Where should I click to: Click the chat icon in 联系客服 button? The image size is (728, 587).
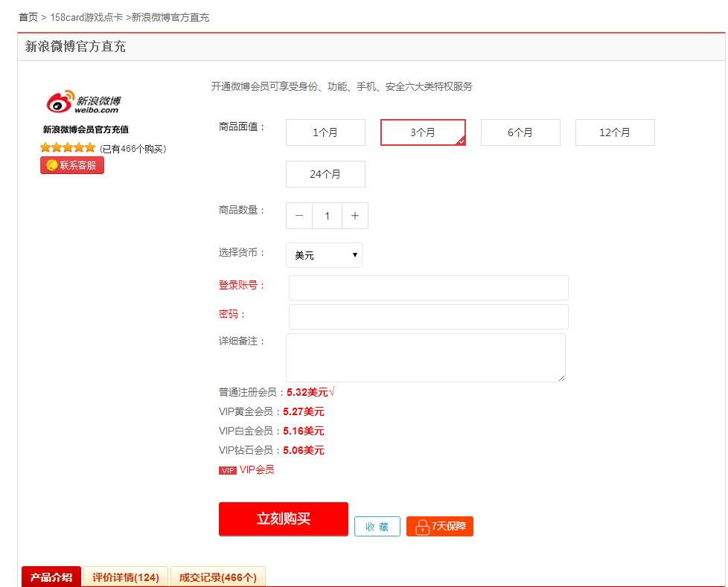(52, 165)
